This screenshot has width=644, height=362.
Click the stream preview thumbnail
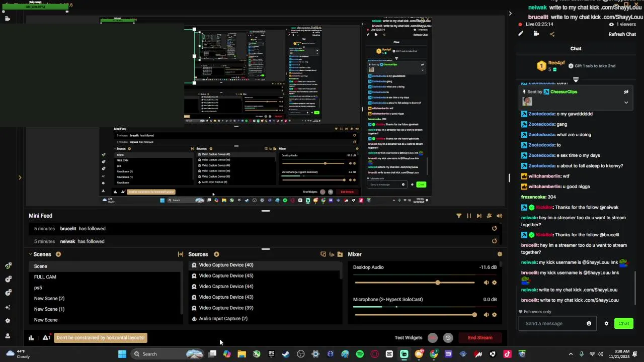(x=266, y=111)
